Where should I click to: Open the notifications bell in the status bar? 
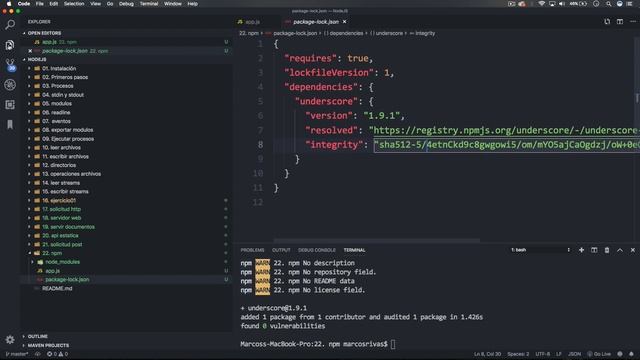click(631, 354)
